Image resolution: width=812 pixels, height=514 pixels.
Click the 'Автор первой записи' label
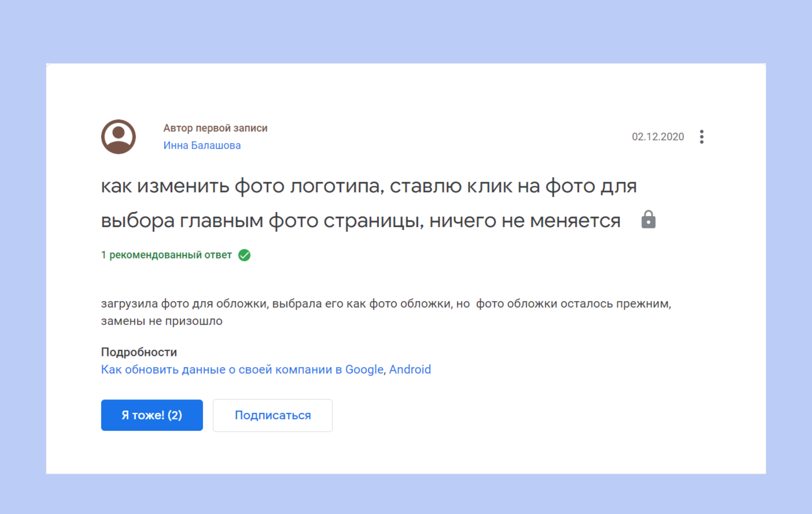tap(215, 128)
